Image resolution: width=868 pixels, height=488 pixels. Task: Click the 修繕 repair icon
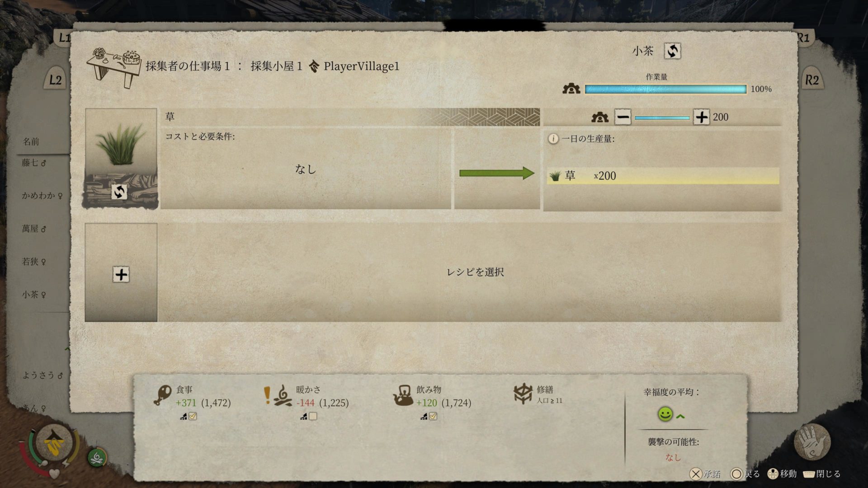tap(523, 393)
